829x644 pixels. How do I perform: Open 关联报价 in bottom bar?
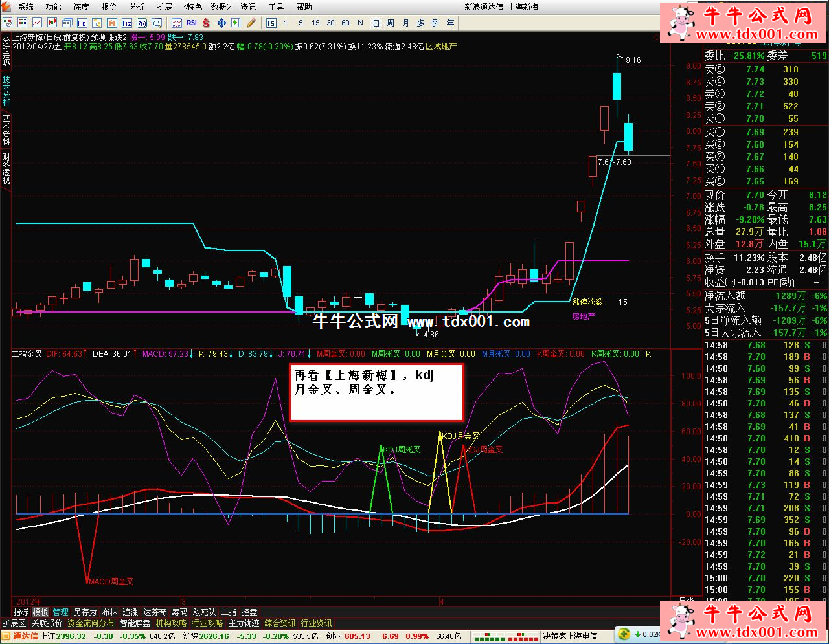(x=47, y=623)
